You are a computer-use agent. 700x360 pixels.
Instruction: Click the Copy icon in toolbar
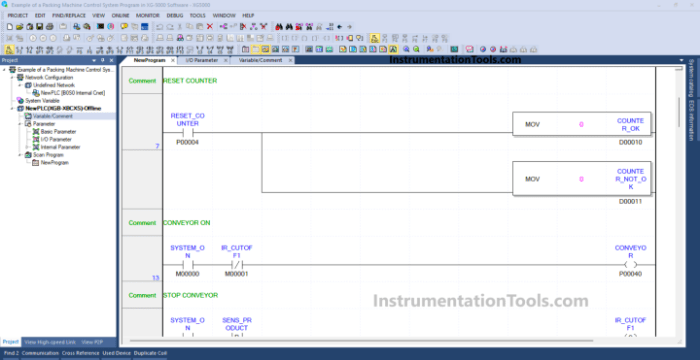coord(190,27)
